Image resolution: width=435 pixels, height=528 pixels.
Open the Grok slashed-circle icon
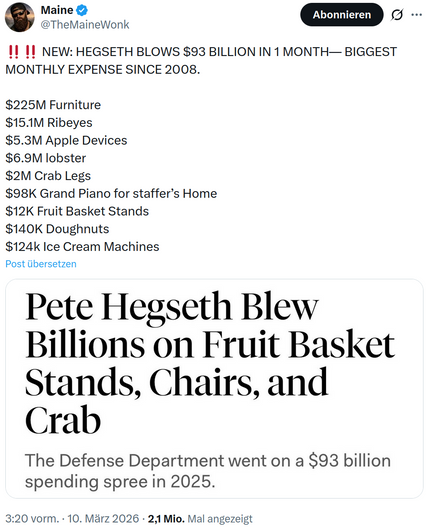coord(397,15)
